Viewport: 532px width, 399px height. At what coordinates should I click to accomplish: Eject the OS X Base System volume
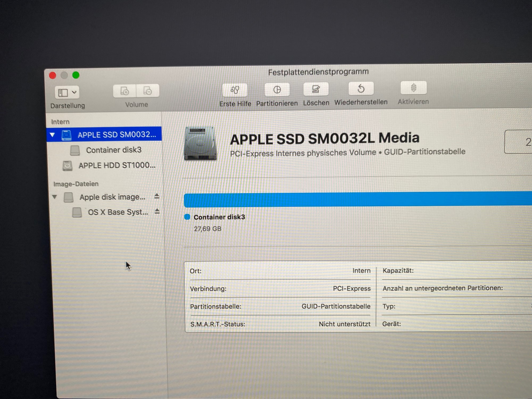pyautogui.click(x=157, y=211)
